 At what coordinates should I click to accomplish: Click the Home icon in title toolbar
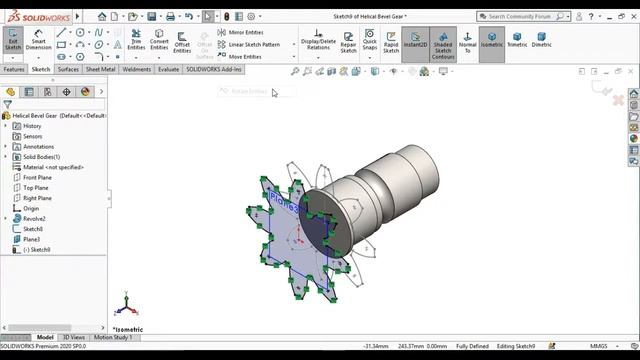pyautogui.click(x=102, y=16)
